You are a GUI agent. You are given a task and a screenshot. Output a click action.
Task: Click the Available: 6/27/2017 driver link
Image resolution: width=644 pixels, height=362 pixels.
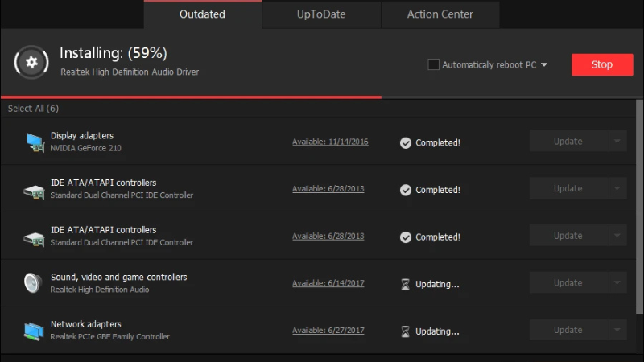point(328,330)
